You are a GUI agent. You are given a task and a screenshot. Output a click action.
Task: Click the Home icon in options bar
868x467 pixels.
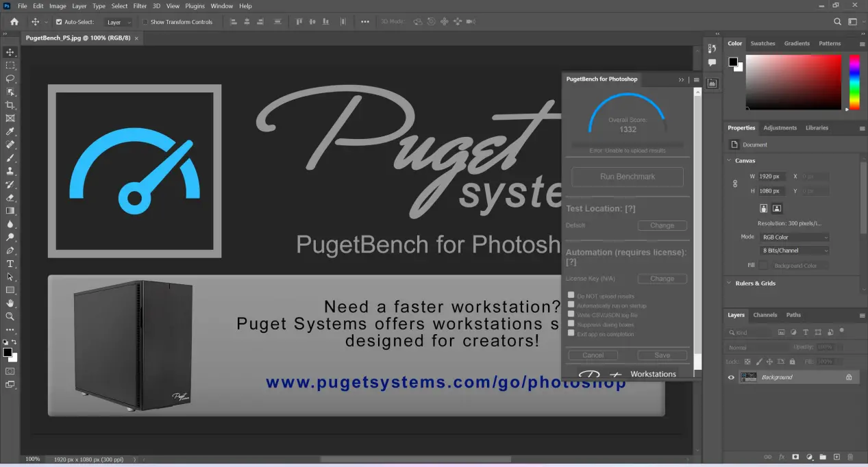14,22
